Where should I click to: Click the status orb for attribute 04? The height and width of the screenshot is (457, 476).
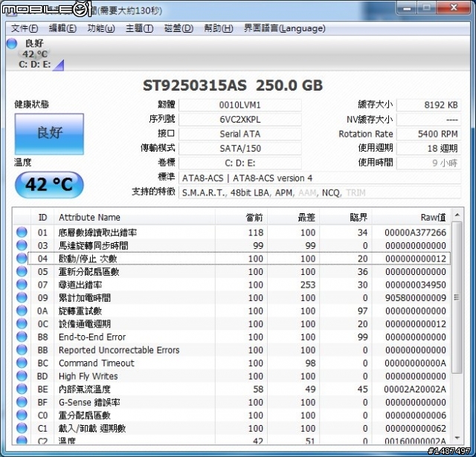[22, 259]
